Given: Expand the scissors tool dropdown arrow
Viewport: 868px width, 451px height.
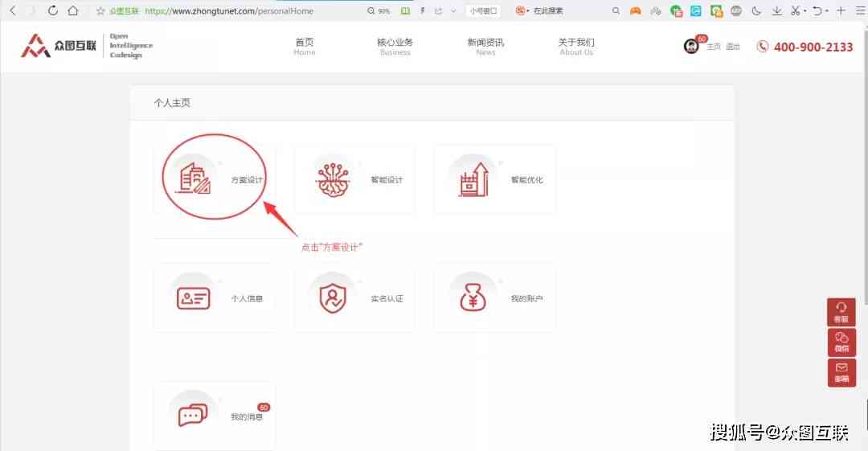Looking at the screenshot, I should (805, 11).
